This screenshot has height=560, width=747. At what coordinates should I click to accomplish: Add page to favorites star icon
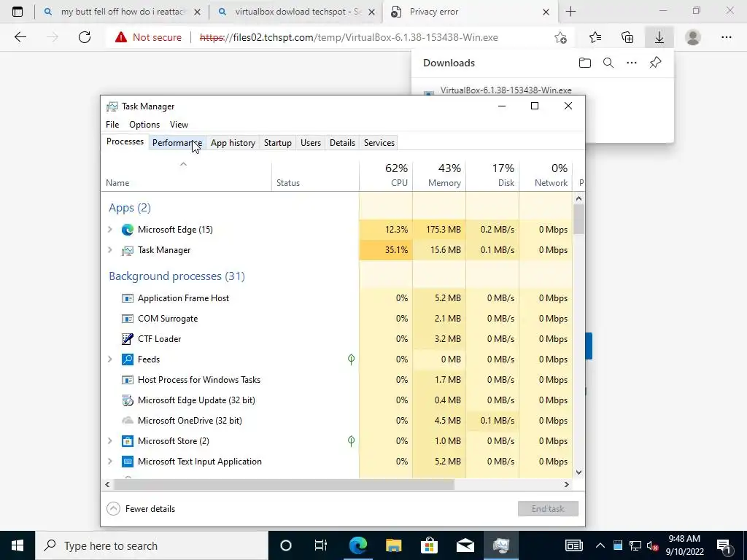coord(561,37)
